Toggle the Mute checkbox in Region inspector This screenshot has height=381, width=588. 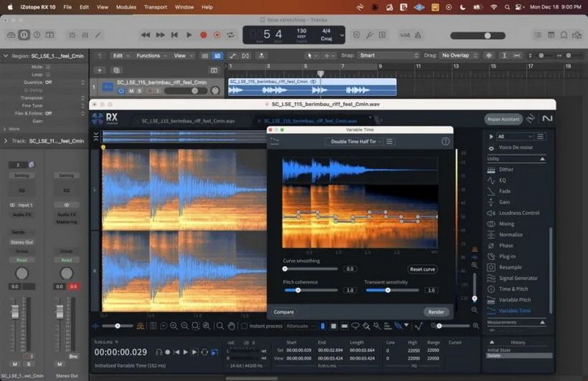[x=49, y=65]
